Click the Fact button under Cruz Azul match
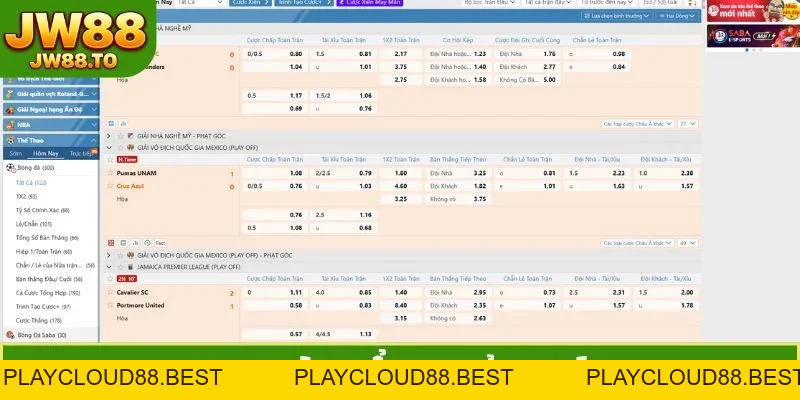800x400 pixels. tap(160, 243)
